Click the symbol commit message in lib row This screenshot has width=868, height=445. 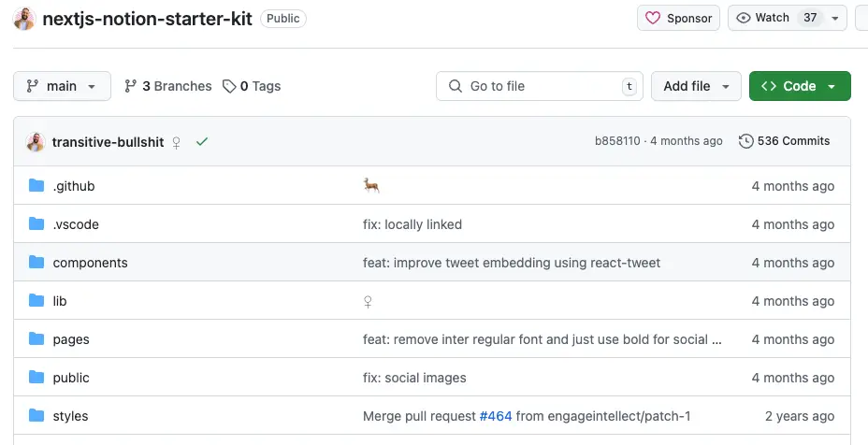pos(368,302)
